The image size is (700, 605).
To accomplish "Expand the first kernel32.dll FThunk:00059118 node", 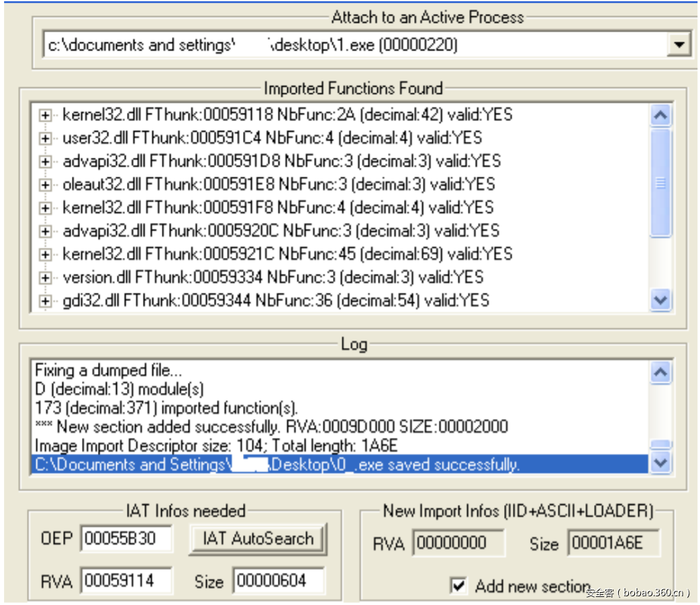I will click(x=46, y=115).
